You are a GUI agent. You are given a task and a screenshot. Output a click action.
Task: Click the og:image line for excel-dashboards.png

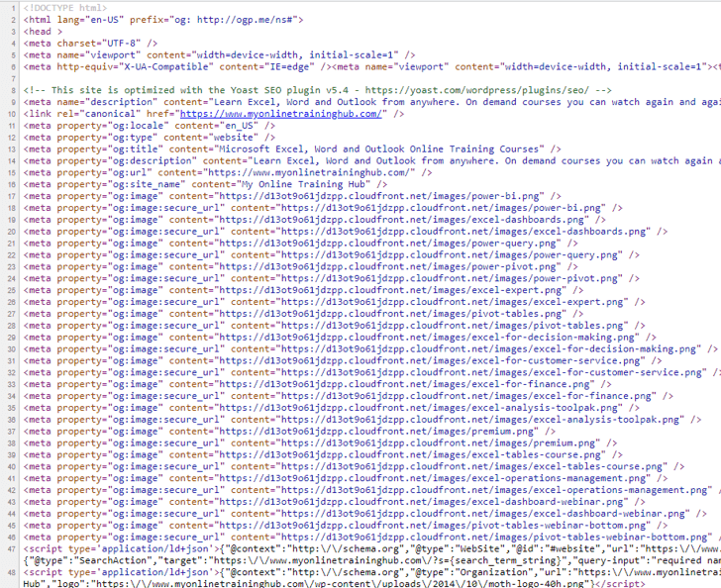coord(315,220)
